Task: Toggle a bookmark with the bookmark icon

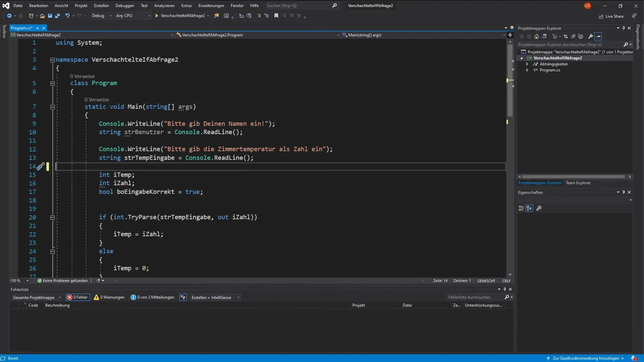Action: tap(276, 16)
